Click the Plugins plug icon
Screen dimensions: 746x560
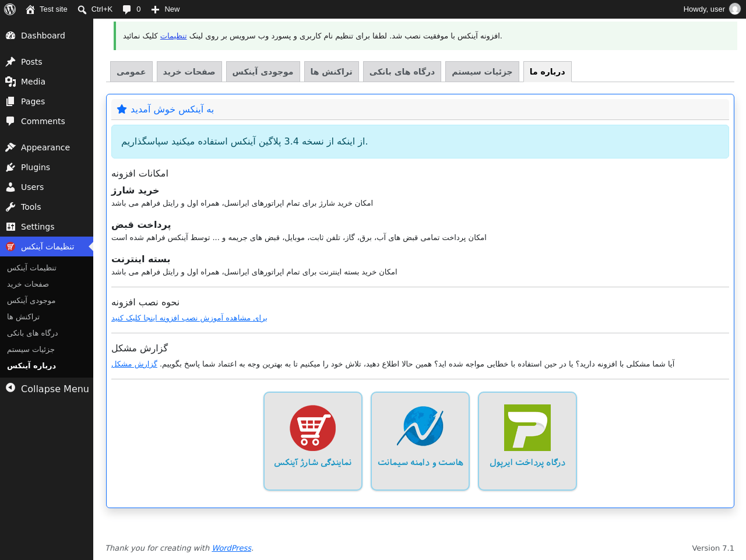[x=10, y=167]
